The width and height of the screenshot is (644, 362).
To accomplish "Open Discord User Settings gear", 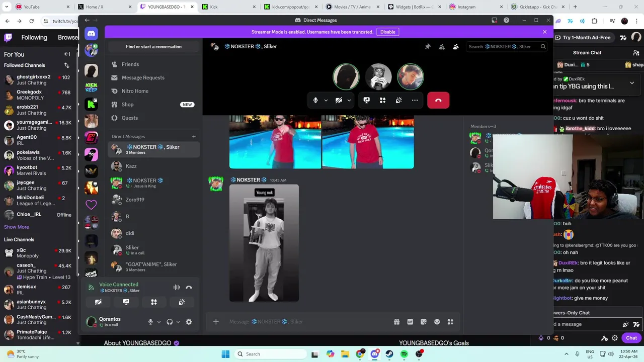I will point(189,322).
